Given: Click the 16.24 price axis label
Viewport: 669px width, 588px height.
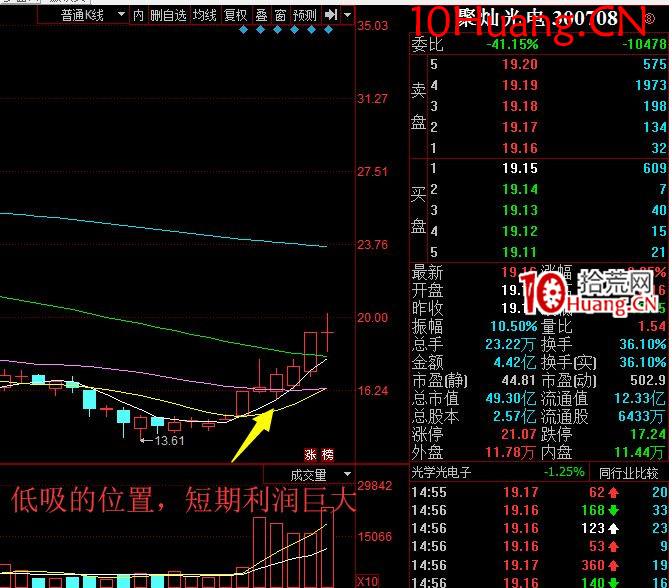Looking at the screenshot, I should pyautogui.click(x=372, y=391).
